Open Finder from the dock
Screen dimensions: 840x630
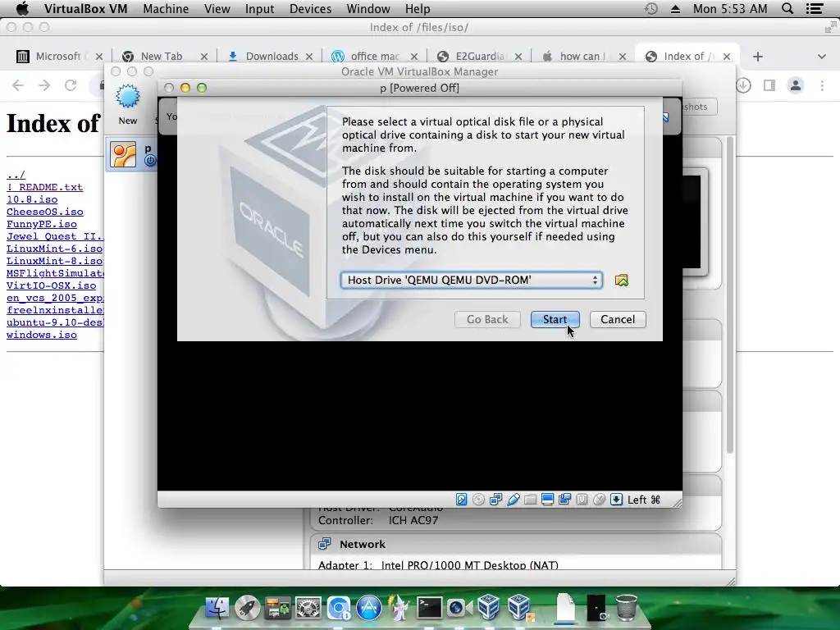click(x=217, y=608)
